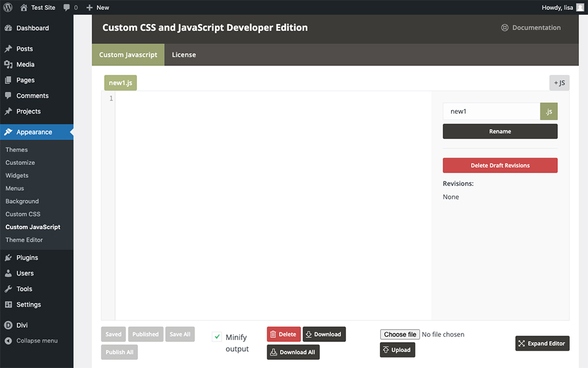The width and height of the screenshot is (588, 368).
Task: Select the new1.js file tab
Action: click(121, 82)
